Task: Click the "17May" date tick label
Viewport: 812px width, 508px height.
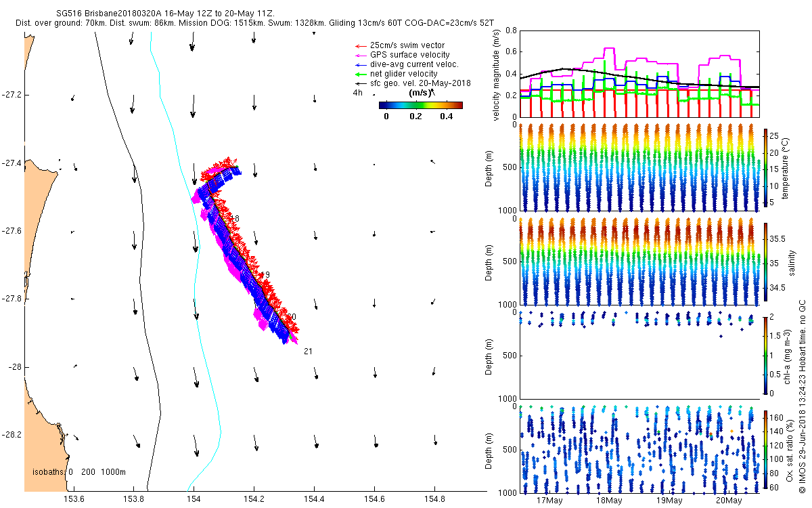Action: pyautogui.click(x=549, y=501)
